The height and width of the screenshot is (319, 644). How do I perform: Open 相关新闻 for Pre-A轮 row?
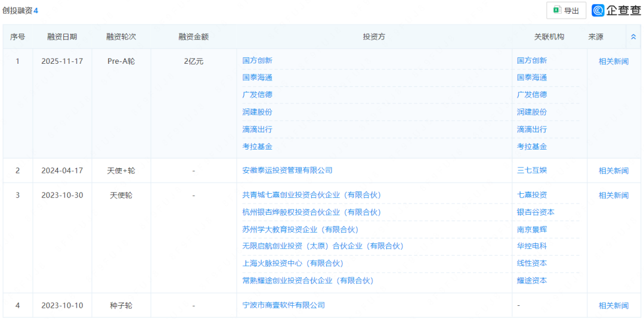pyautogui.click(x=614, y=61)
